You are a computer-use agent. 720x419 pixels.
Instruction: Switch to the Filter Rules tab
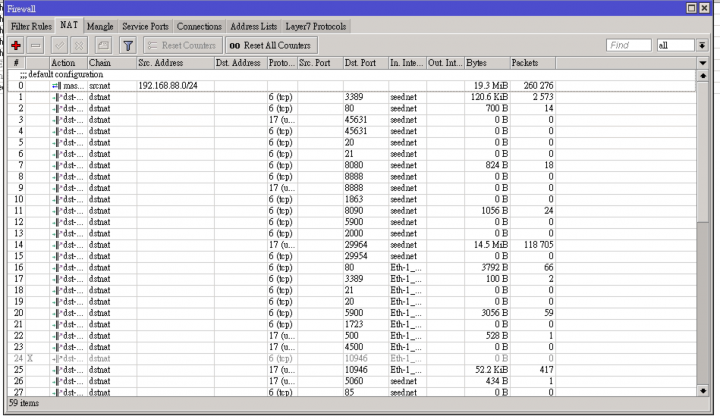pyautogui.click(x=31, y=26)
